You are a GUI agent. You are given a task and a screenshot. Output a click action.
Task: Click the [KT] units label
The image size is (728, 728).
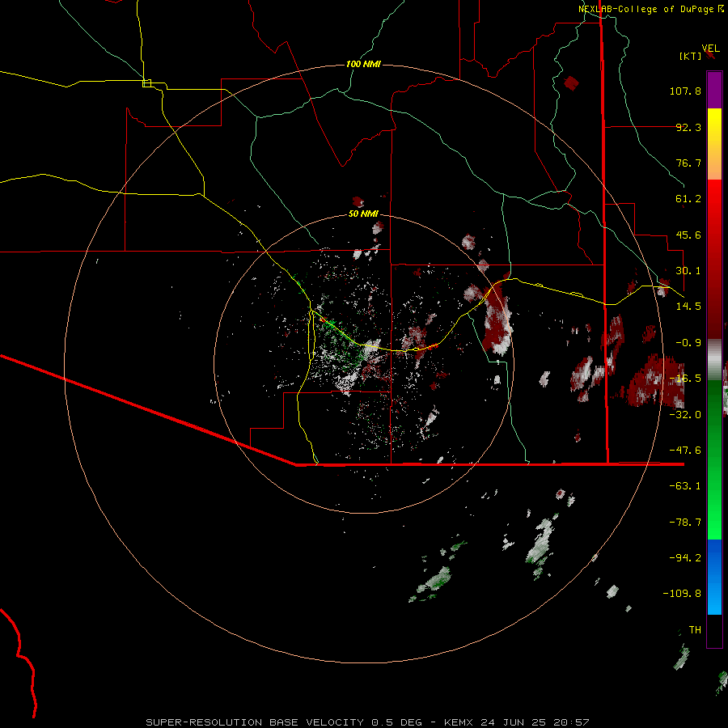tap(690, 56)
